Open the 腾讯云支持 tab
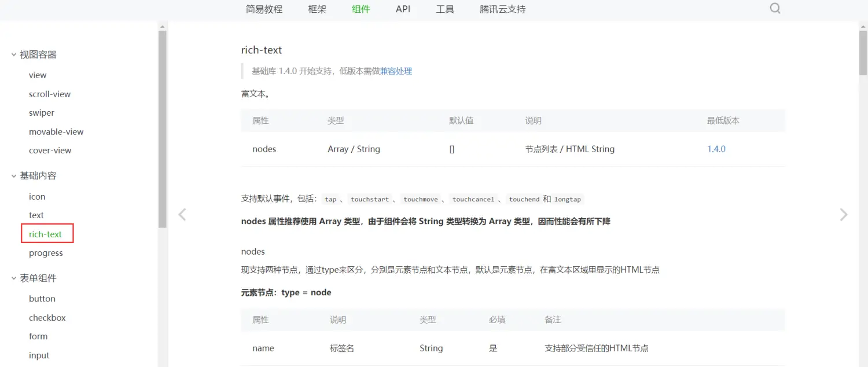The width and height of the screenshot is (868, 367). click(x=503, y=9)
